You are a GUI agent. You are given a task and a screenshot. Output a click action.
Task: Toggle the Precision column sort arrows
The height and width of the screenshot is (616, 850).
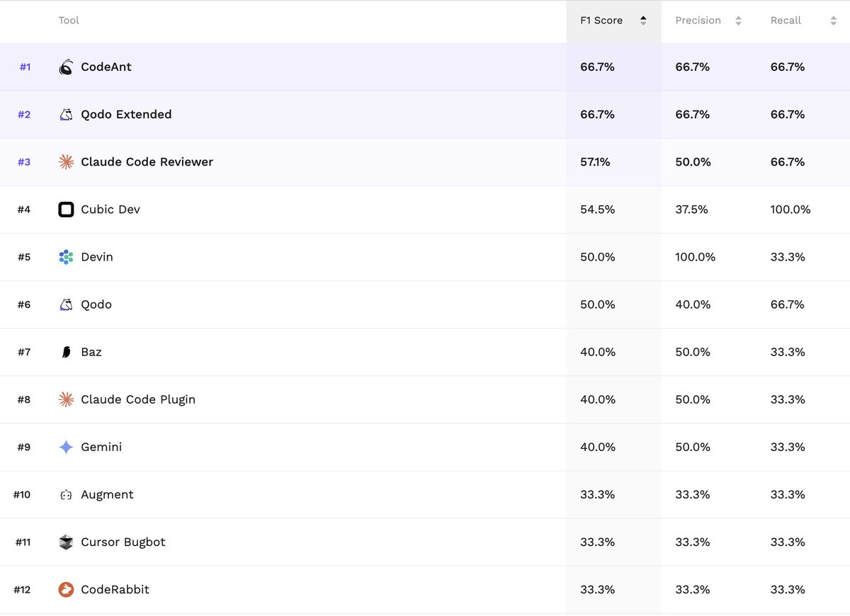click(x=738, y=21)
